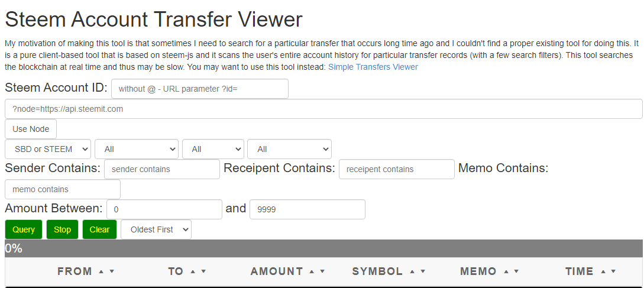Open the Simple Transfers Viewer link
Image resolution: width=644 pixels, height=288 pixels.
373,67
